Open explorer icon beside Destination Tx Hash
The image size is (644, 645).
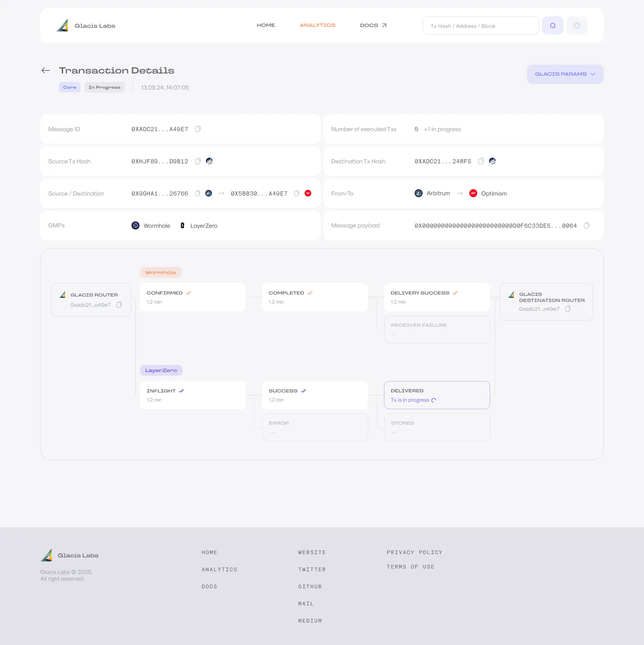[492, 161]
